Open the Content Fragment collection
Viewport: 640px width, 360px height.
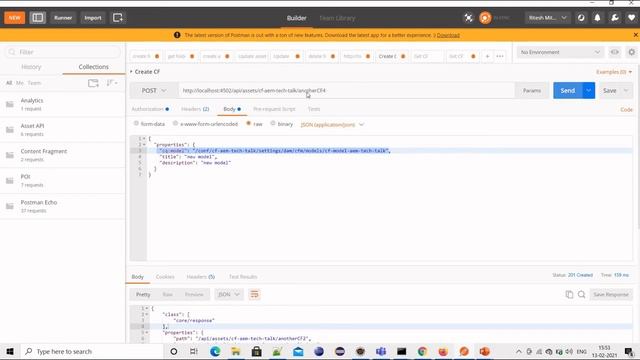[x=63, y=155]
